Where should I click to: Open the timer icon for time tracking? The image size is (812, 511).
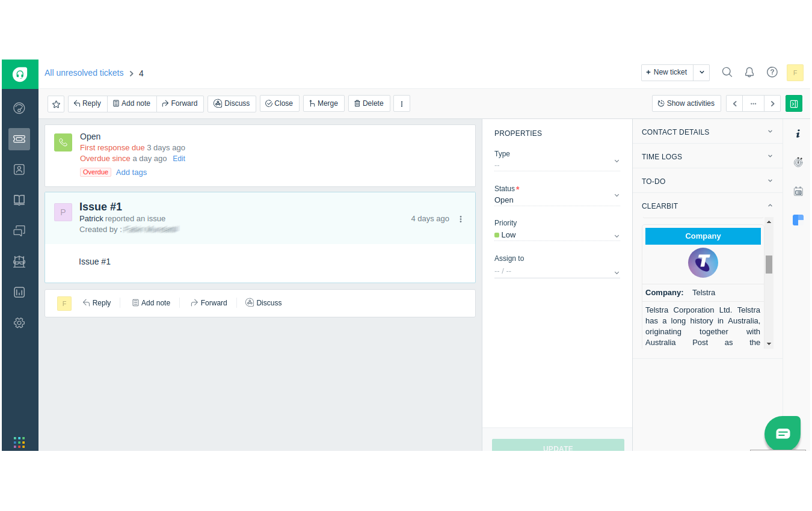tap(798, 162)
